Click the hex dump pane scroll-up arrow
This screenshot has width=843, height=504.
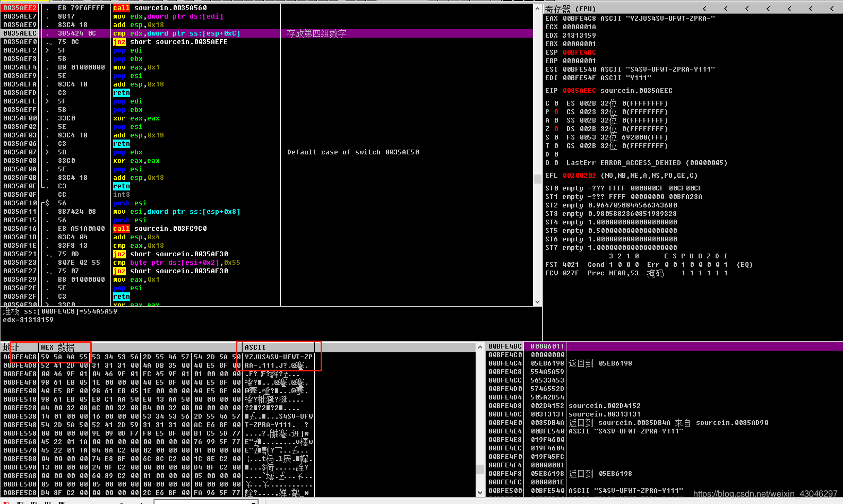click(x=480, y=347)
